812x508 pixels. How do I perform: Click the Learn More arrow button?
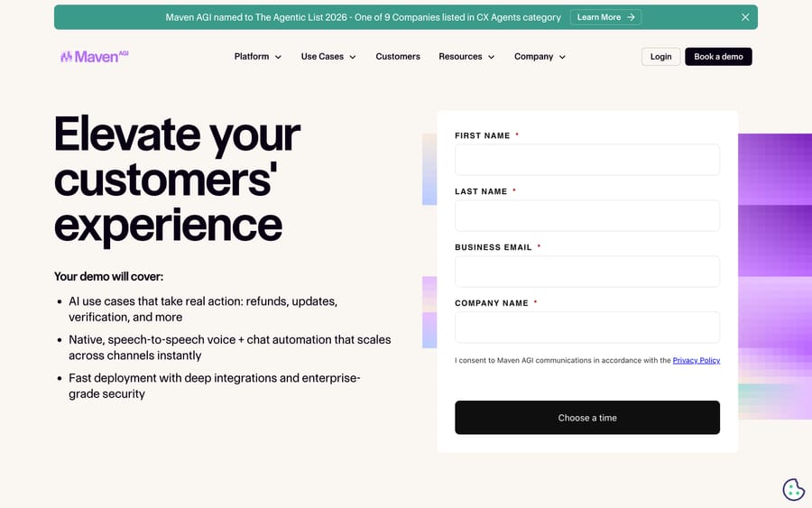tap(605, 17)
